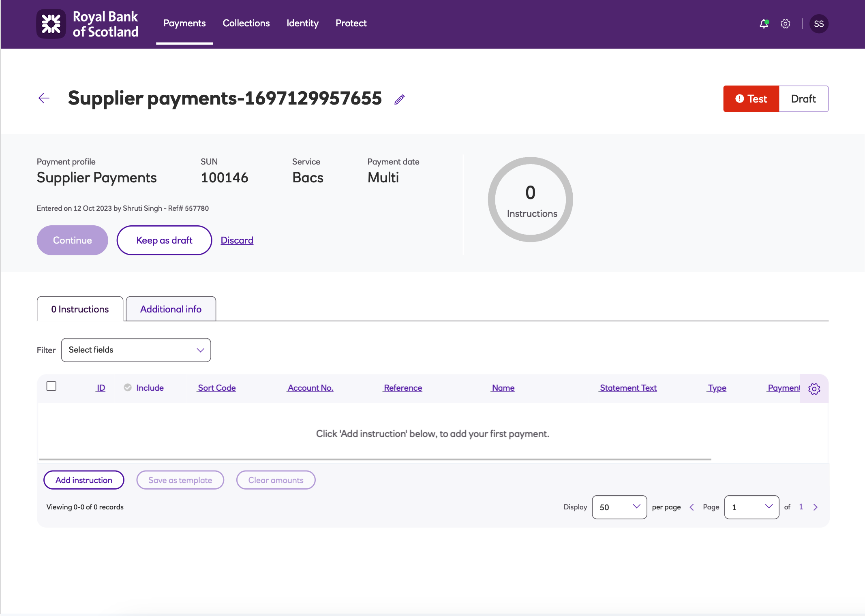Click the 'Supplier Payments' profile value

click(96, 178)
